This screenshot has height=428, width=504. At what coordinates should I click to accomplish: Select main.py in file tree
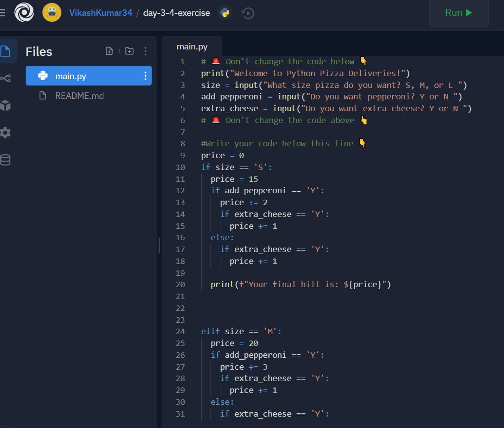click(88, 76)
